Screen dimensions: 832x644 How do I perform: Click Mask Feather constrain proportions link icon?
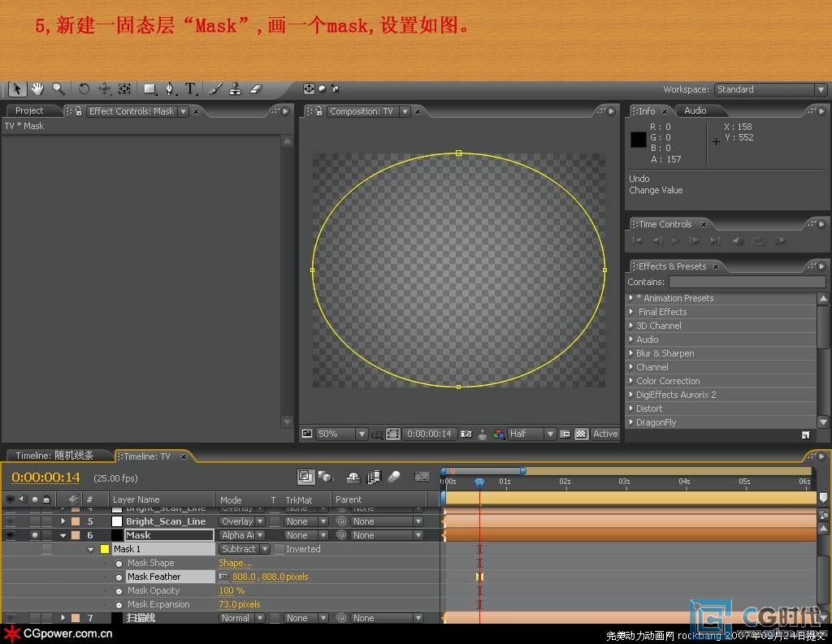click(x=223, y=577)
